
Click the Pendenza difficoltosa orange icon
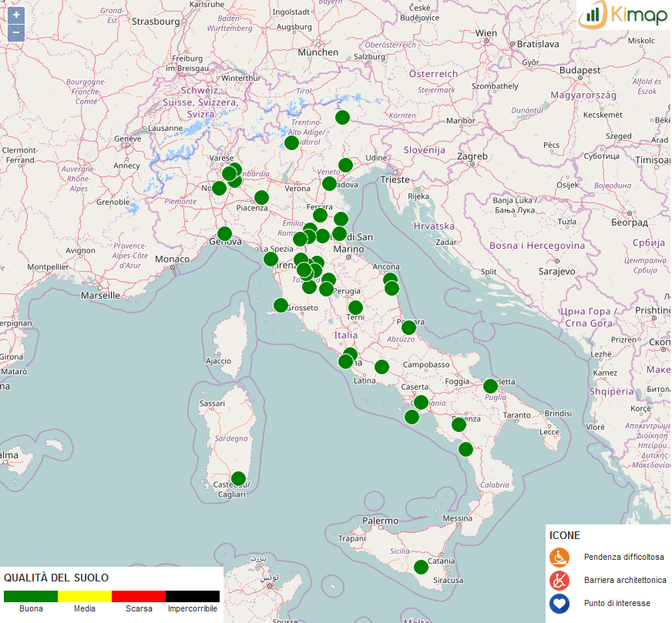559,557
